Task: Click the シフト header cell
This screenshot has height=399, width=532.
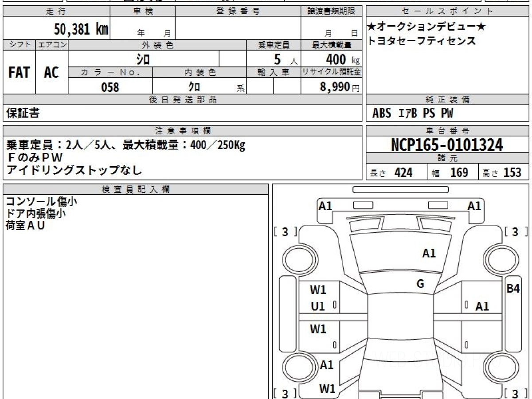Action: click(20, 45)
